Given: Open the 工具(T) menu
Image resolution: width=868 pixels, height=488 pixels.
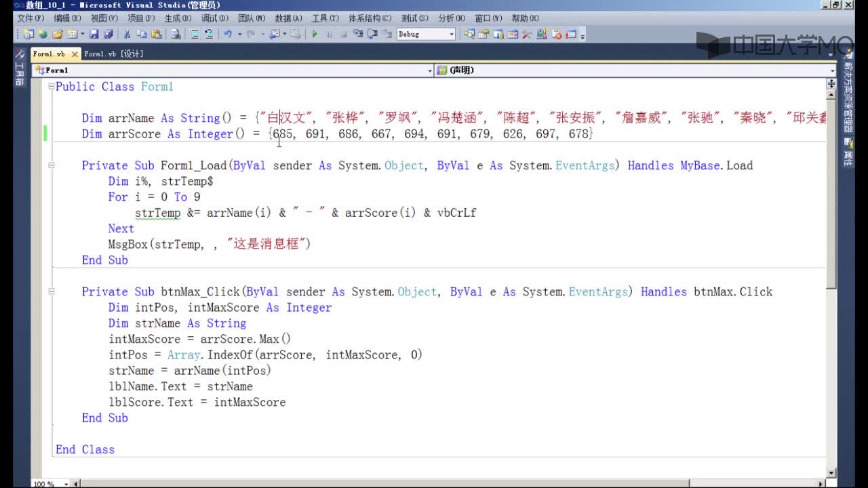Looking at the screenshot, I should [x=325, y=18].
